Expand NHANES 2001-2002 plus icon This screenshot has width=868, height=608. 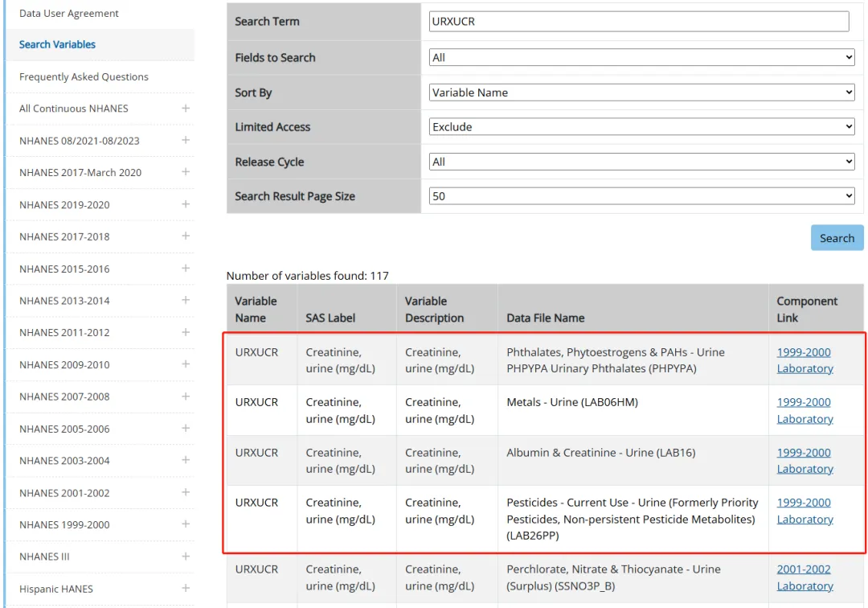coord(186,492)
